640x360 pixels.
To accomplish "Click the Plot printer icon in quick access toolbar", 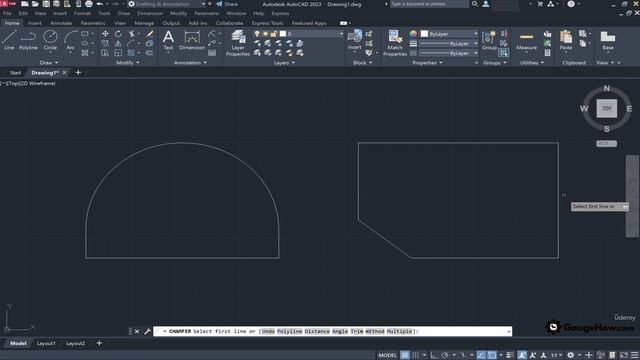I will [89, 4].
